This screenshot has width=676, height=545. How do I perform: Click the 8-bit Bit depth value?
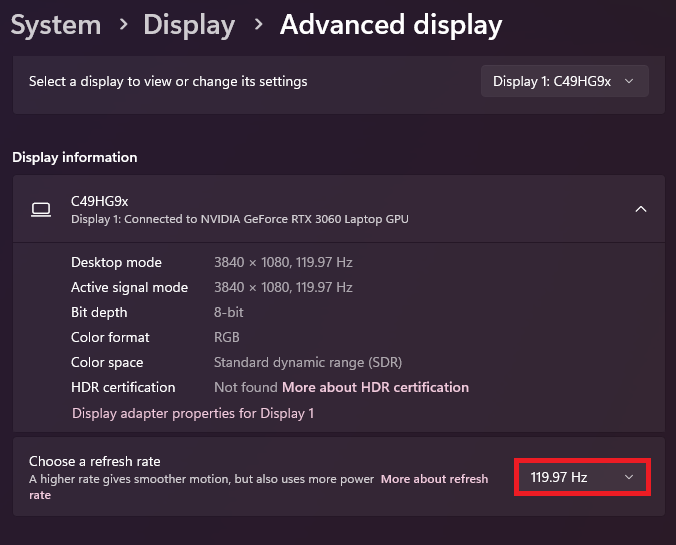tap(229, 312)
